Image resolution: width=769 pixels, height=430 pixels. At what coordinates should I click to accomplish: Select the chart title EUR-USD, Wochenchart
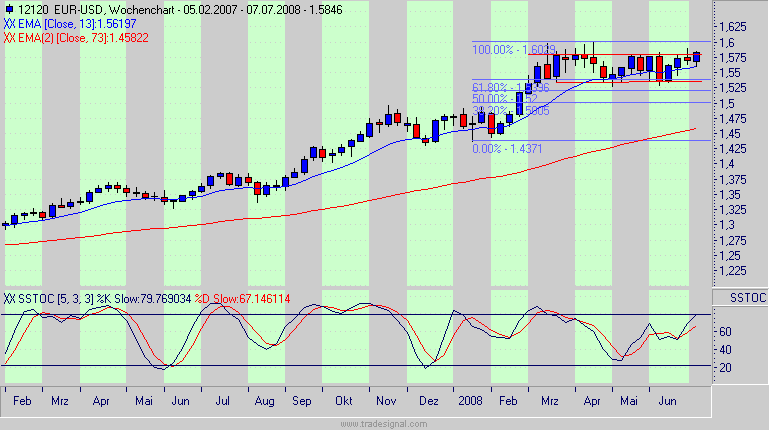coord(116,10)
